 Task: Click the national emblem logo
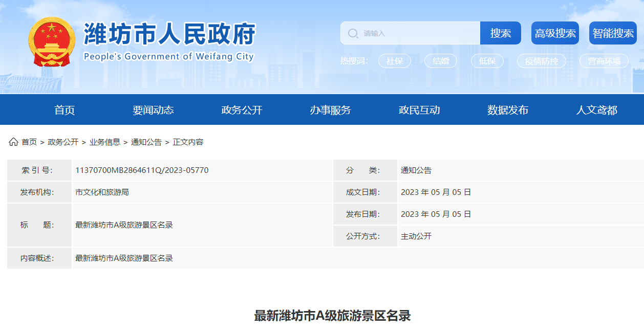[x=51, y=42]
